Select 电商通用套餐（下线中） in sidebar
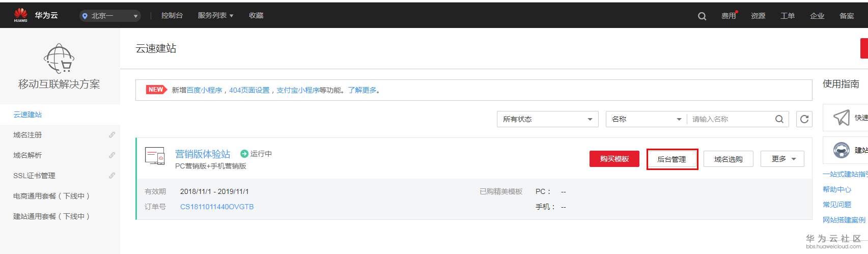Viewport: 868px width, 254px height. [x=52, y=196]
